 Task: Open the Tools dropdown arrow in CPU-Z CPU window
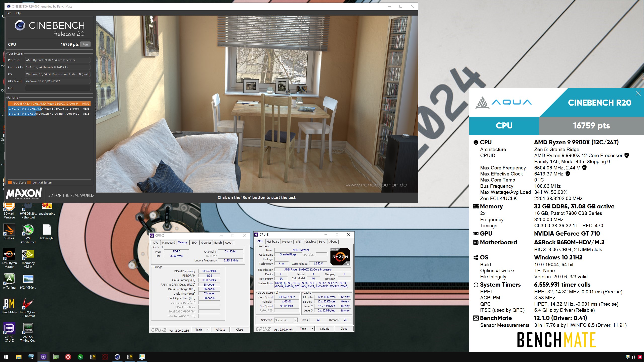[312, 329]
